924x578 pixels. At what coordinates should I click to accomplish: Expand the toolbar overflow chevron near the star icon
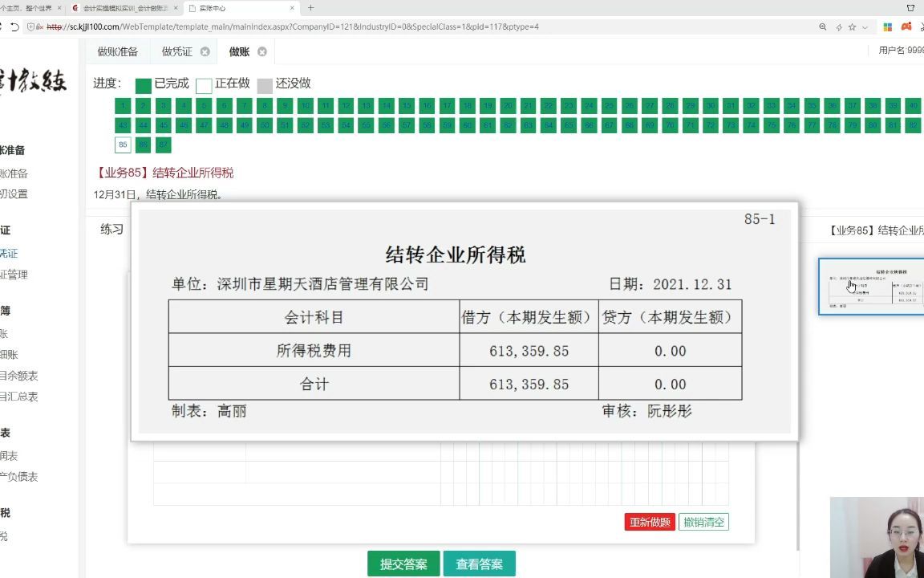[864, 27]
